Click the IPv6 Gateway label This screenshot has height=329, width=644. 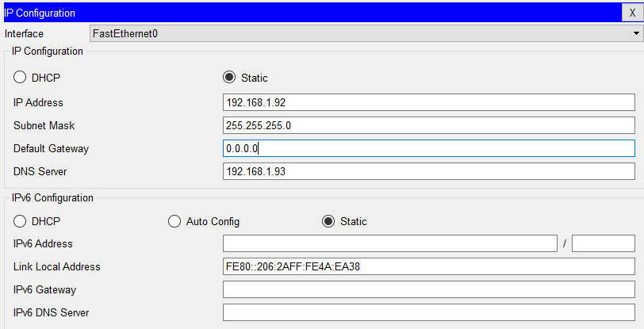(44, 290)
